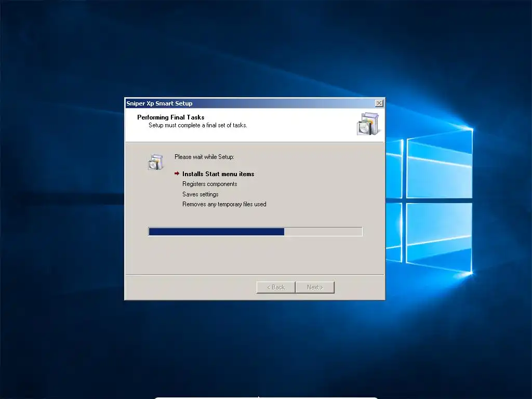Click the grayed-out Next button

click(x=315, y=287)
